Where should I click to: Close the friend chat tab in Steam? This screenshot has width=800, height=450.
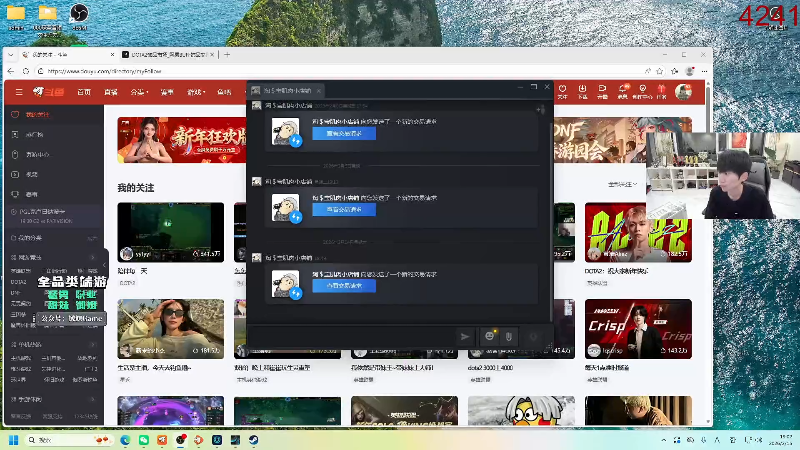click(318, 91)
